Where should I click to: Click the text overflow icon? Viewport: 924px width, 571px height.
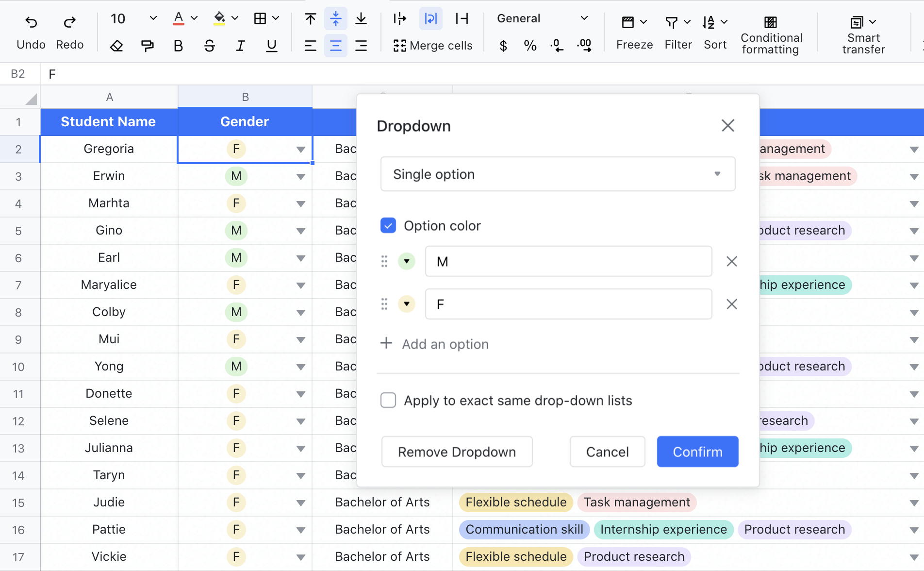click(x=400, y=18)
